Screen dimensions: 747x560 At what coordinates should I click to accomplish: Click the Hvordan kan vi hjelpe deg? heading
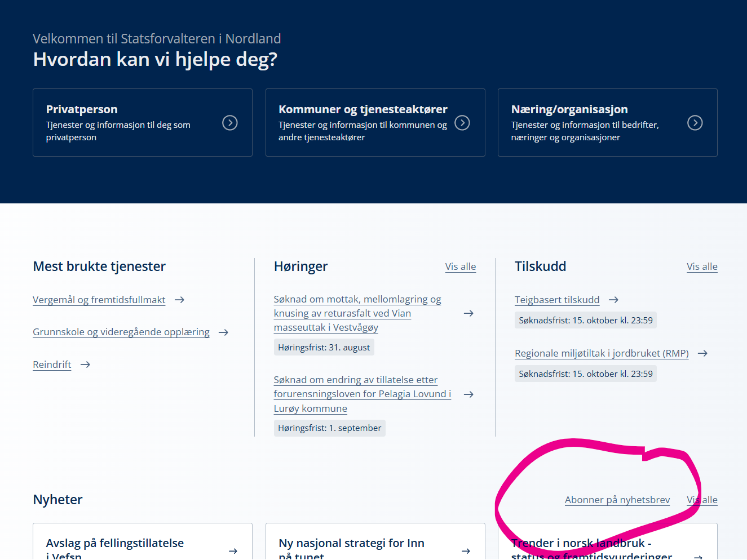[155, 59]
